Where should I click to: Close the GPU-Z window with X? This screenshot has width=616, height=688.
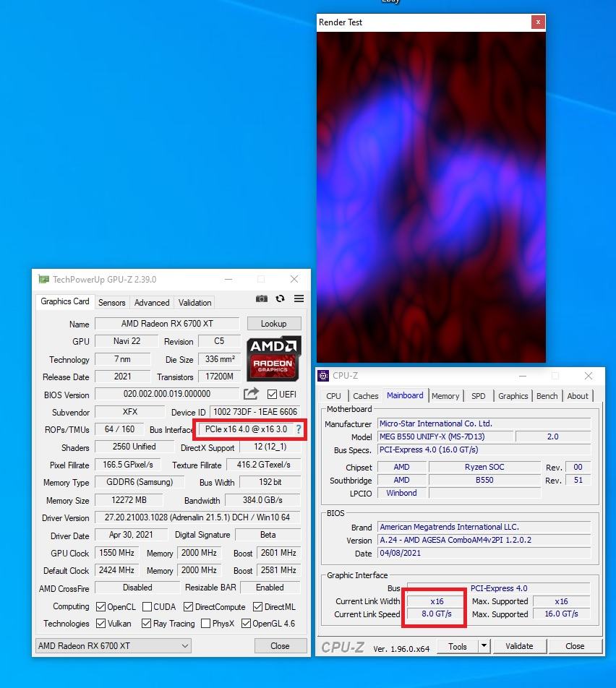pos(294,279)
